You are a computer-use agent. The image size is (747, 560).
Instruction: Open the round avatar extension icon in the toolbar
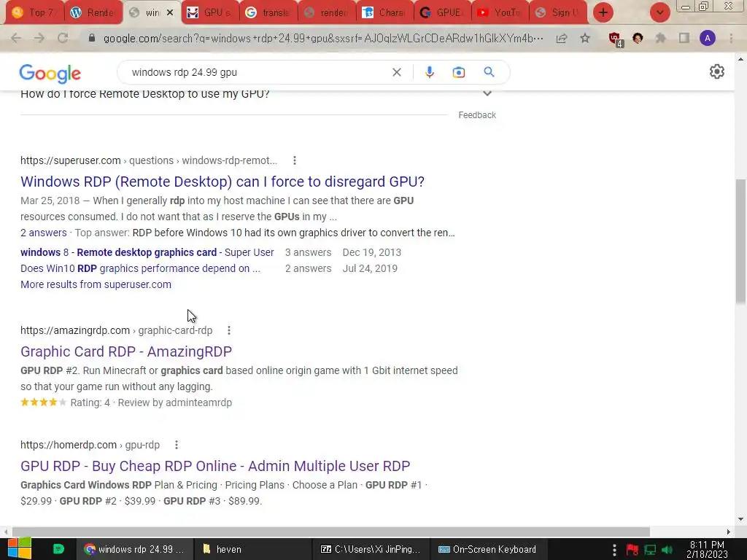638,38
